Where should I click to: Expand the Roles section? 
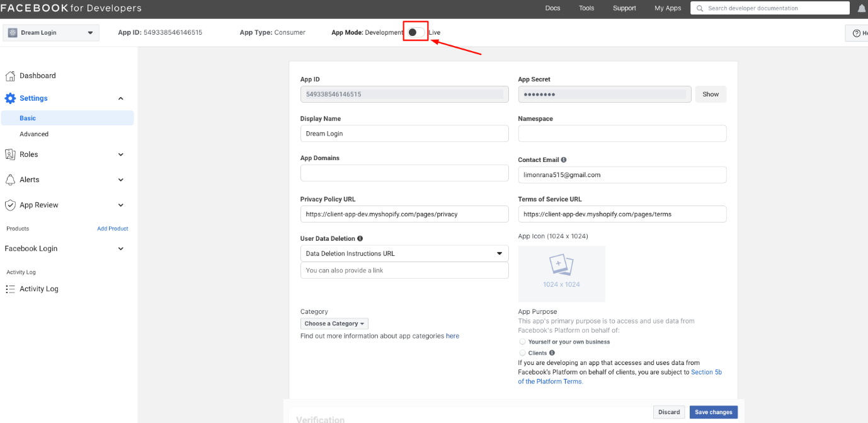pos(121,154)
